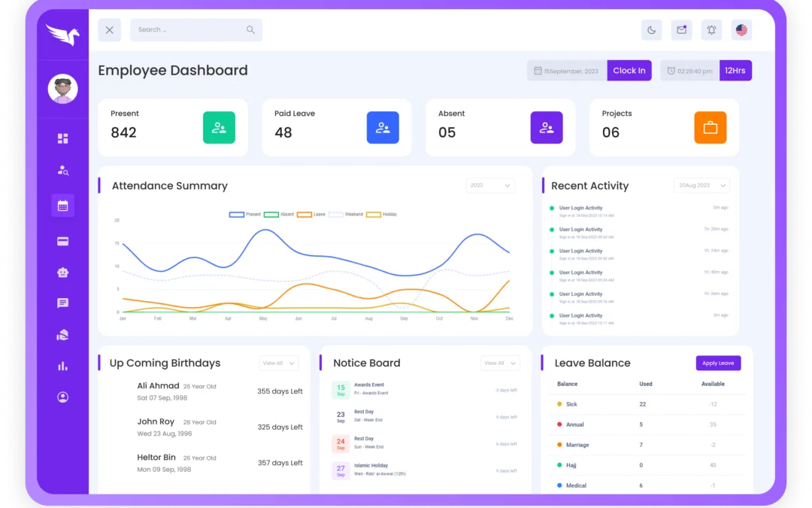This screenshot has height=508, width=812.
Task: Select the Leave legend color swatch
Action: pyautogui.click(x=304, y=214)
